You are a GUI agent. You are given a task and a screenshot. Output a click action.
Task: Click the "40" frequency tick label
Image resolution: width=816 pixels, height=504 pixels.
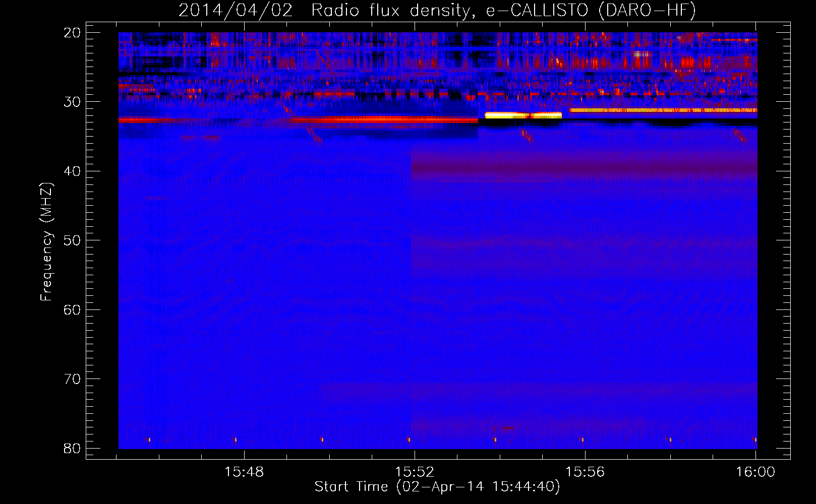(72, 171)
